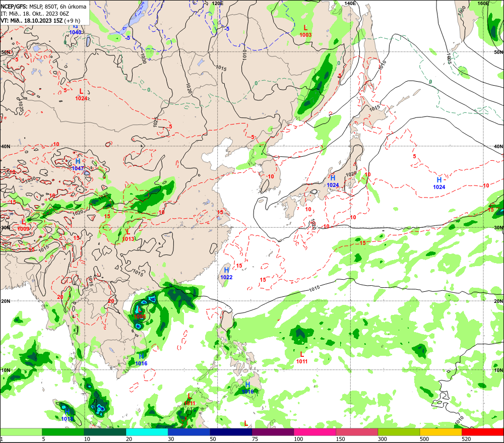
Task: Click the valid time '18.10.2023 15Z (+9 h)'
Action: click(52, 21)
